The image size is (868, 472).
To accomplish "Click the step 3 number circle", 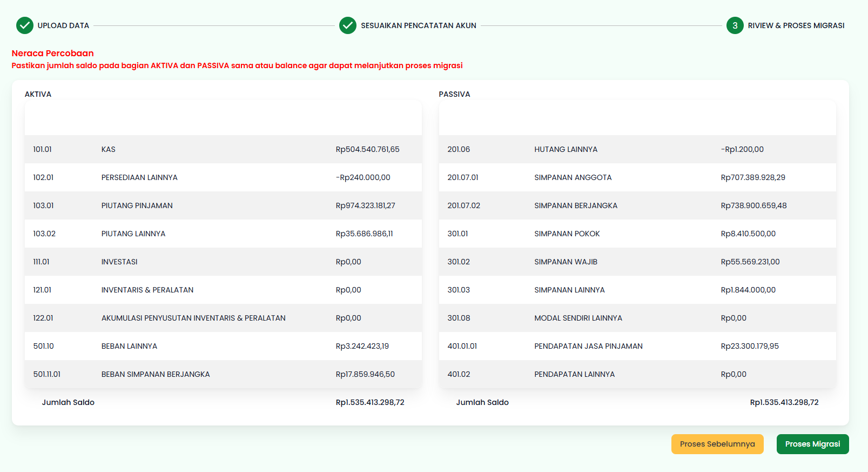I will (735, 25).
